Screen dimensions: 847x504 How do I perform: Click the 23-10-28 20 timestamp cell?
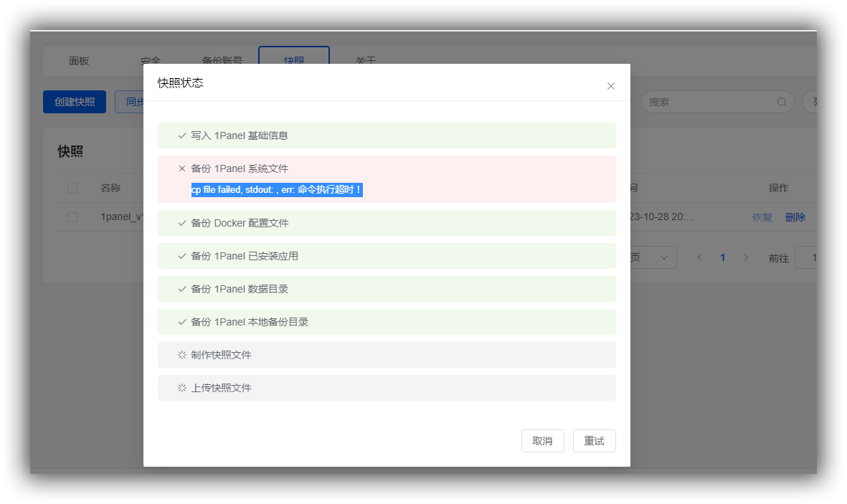point(662,217)
